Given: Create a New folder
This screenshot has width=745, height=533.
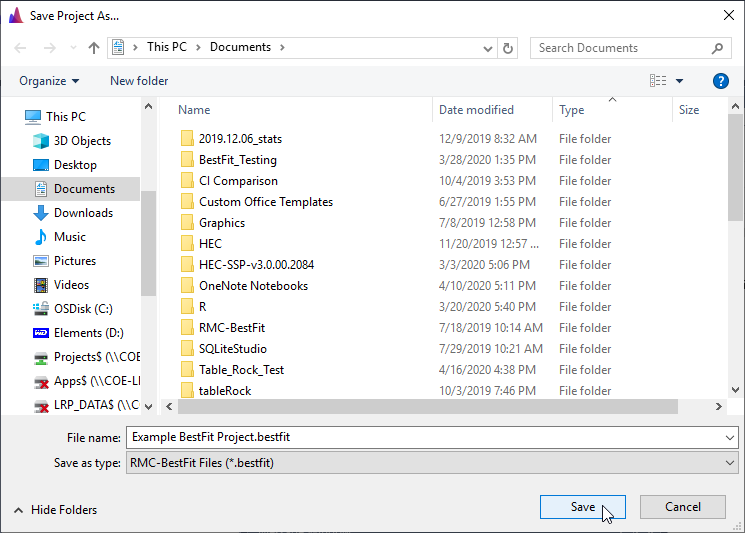Looking at the screenshot, I should (139, 81).
